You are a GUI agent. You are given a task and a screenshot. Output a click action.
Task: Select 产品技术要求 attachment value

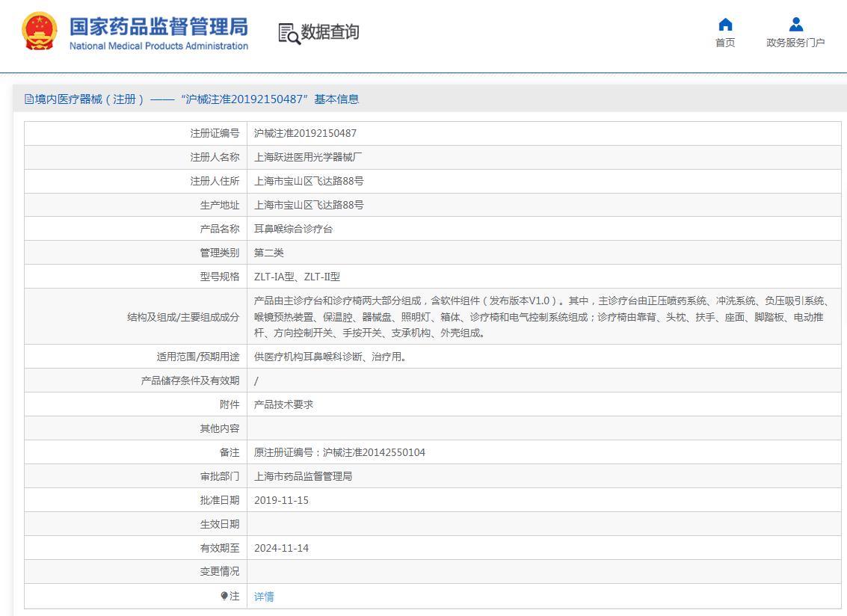(x=283, y=404)
